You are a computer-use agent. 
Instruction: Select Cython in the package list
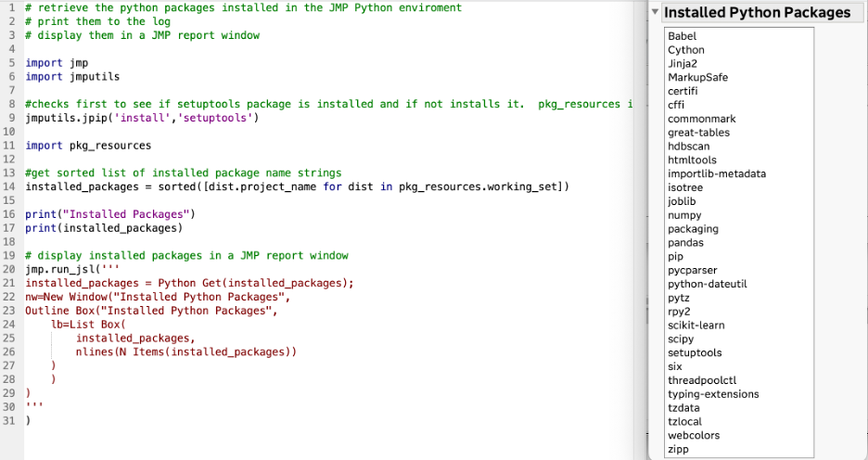point(686,50)
